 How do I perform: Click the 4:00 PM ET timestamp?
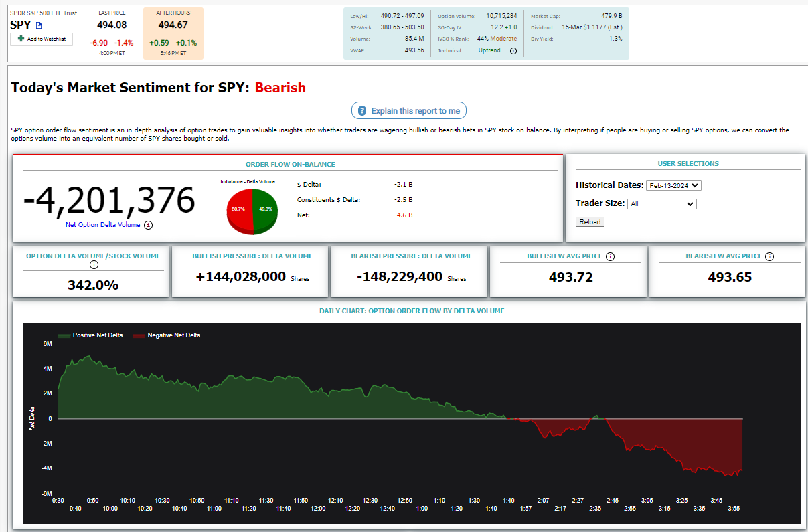[112, 53]
